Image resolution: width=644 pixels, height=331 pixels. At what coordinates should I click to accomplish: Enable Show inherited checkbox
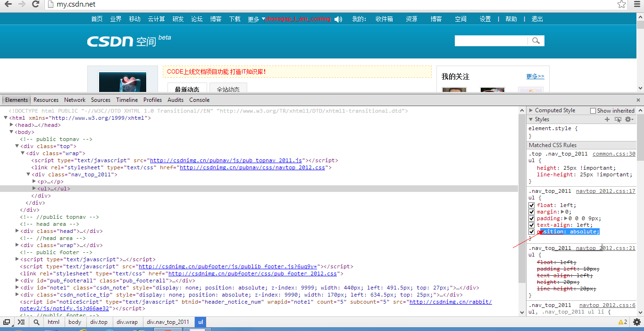click(593, 111)
